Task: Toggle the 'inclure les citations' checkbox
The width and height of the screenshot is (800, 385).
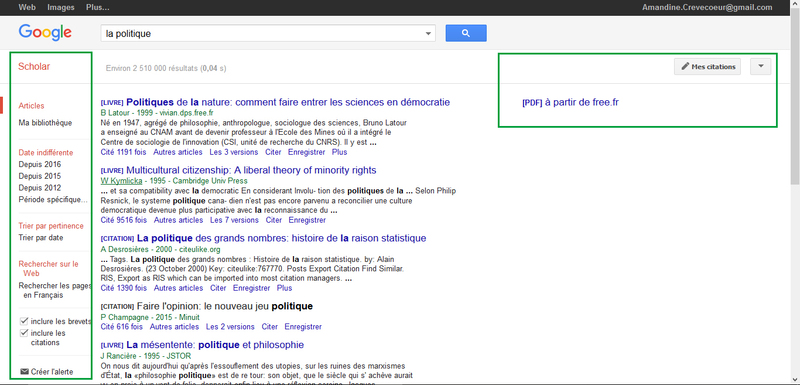Action: tap(23, 333)
